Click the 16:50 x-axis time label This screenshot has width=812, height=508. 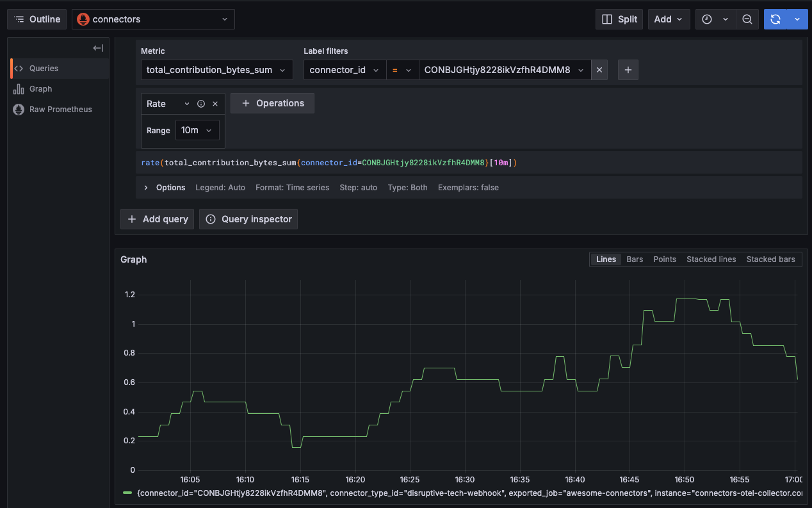tap(685, 479)
